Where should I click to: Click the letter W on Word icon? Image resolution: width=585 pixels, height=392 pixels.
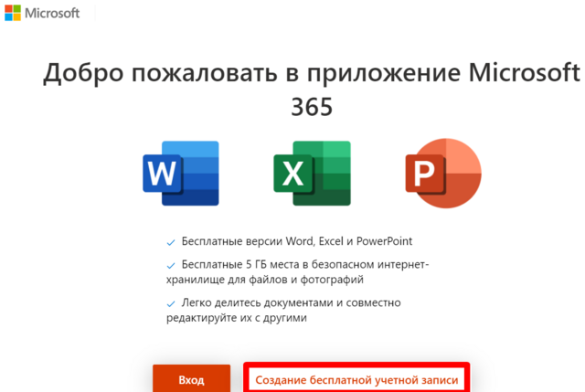pyautogui.click(x=161, y=174)
